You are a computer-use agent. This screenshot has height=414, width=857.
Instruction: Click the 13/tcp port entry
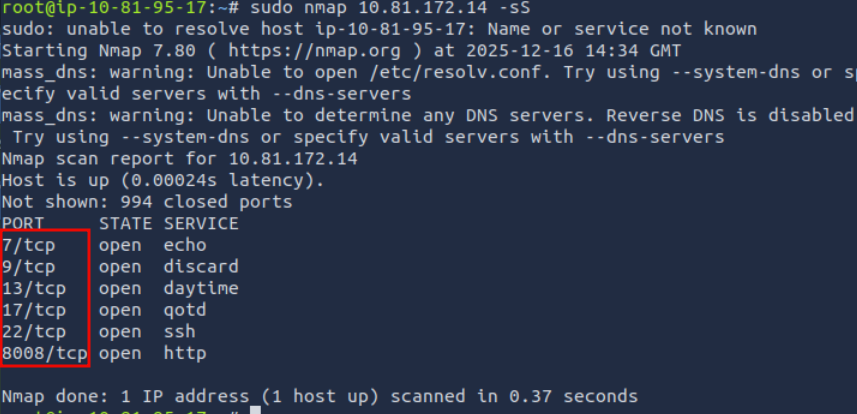tap(33, 289)
